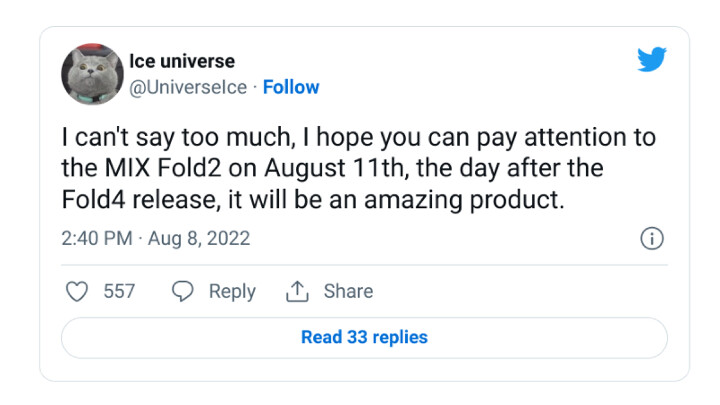Screen dimensions: 720x405
Task: Click the Aug 8, 2022 date
Action: (x=199, y=239)
